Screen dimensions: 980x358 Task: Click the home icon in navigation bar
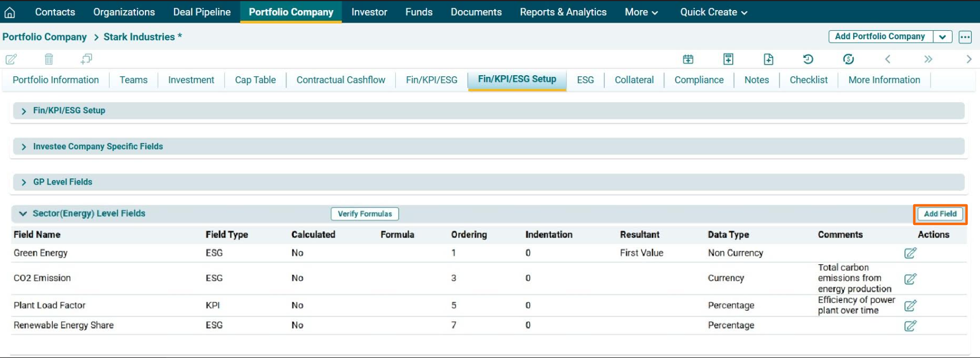(x=10, y=12)
